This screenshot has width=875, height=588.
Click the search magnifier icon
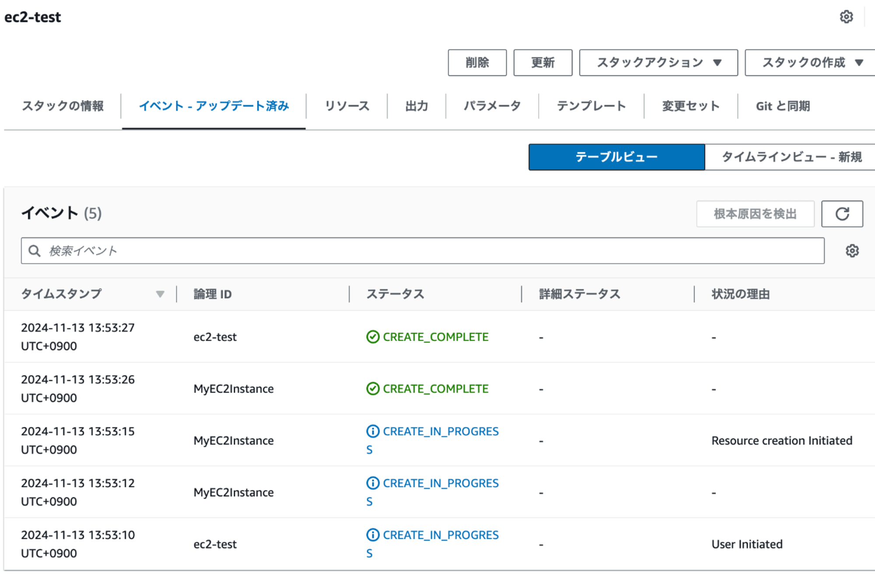click(x=35, y=251)
